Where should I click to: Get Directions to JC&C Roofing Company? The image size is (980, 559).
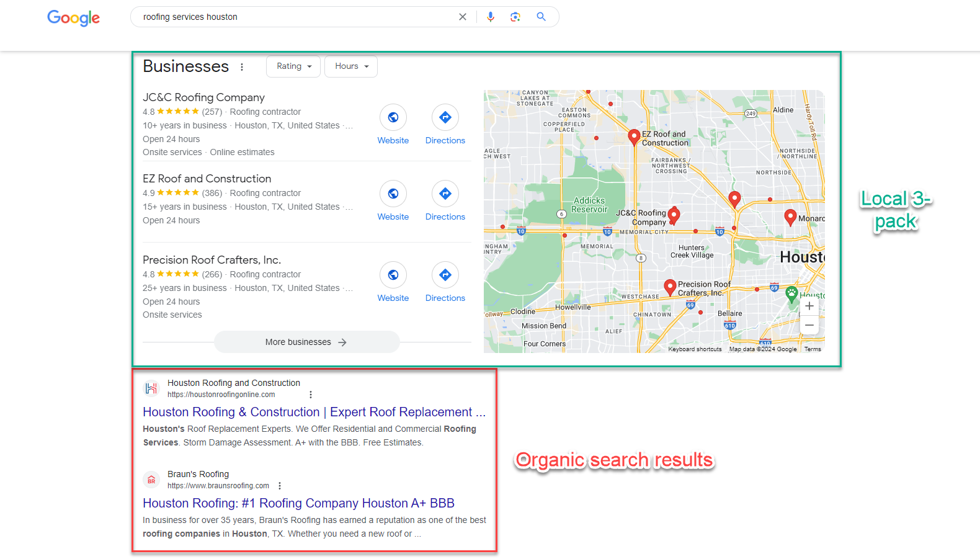[445, 117]
